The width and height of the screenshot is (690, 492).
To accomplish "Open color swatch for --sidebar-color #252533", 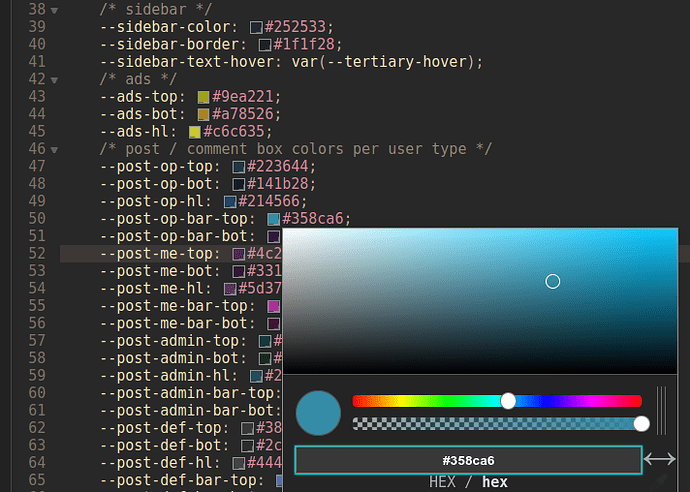I will [256, 27].
